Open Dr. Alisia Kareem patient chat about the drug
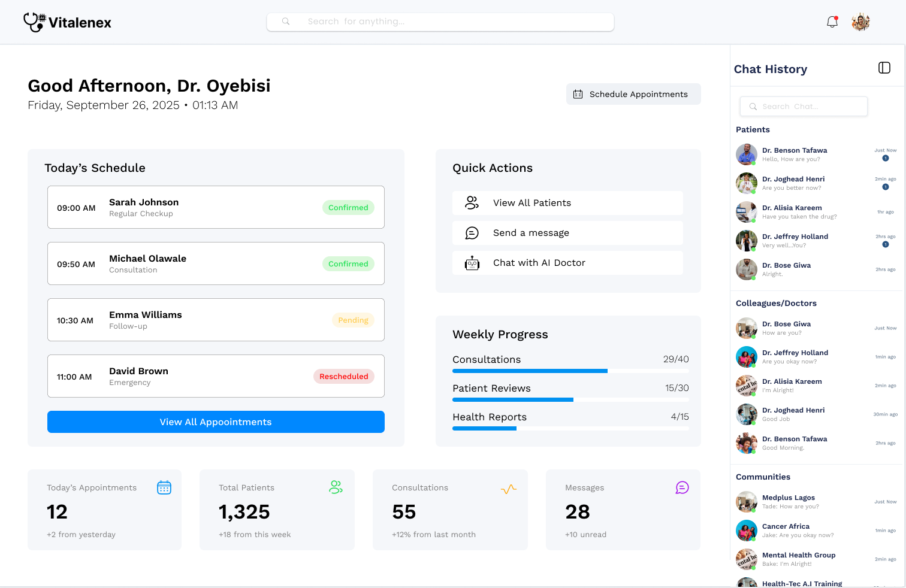 817,212
